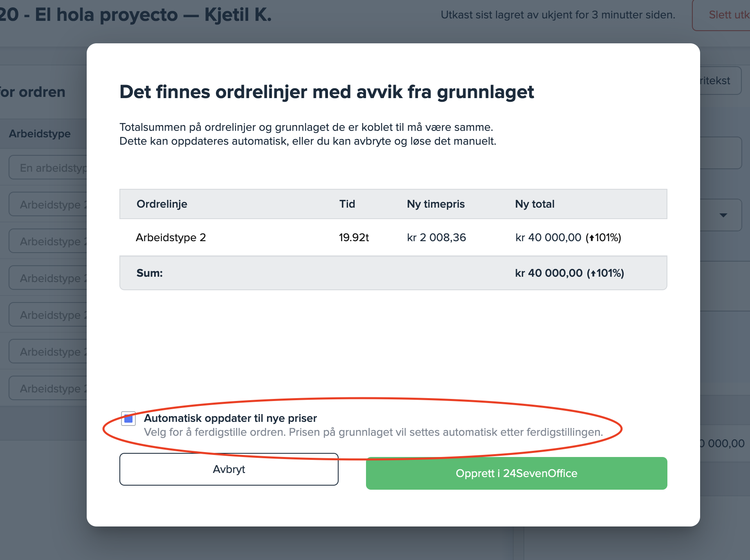Screen dimensions: 750x560
Task: Select the Arbeidstype 2 order line name in table
Action: click(171, 237)
